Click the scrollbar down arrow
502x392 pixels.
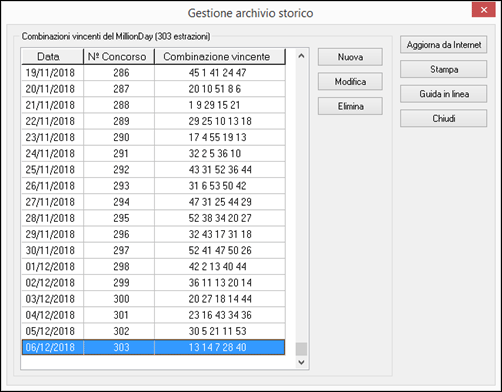301,362
